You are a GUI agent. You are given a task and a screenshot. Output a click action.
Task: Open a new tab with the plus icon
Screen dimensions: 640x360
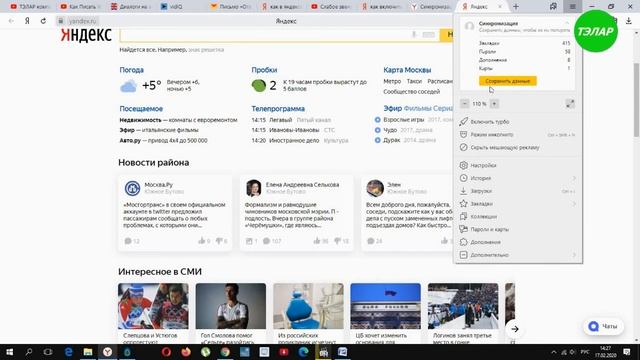tap(516, 7)
